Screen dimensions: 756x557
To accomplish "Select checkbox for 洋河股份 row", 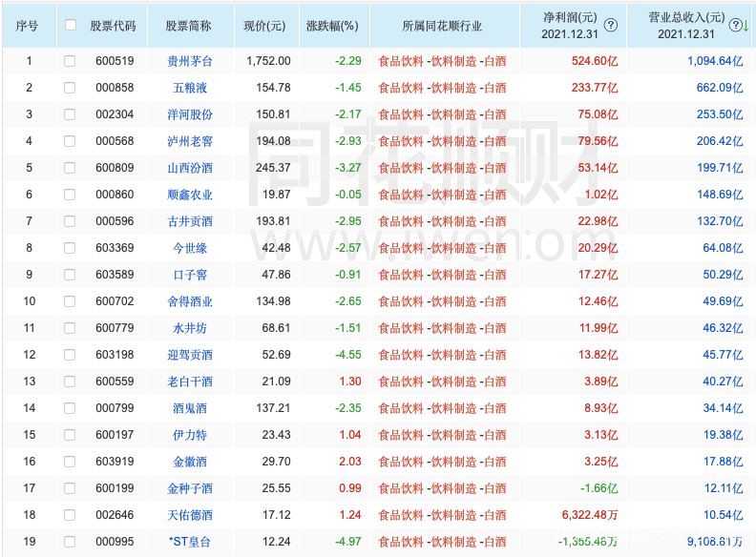I will click(x=70, y=114).
